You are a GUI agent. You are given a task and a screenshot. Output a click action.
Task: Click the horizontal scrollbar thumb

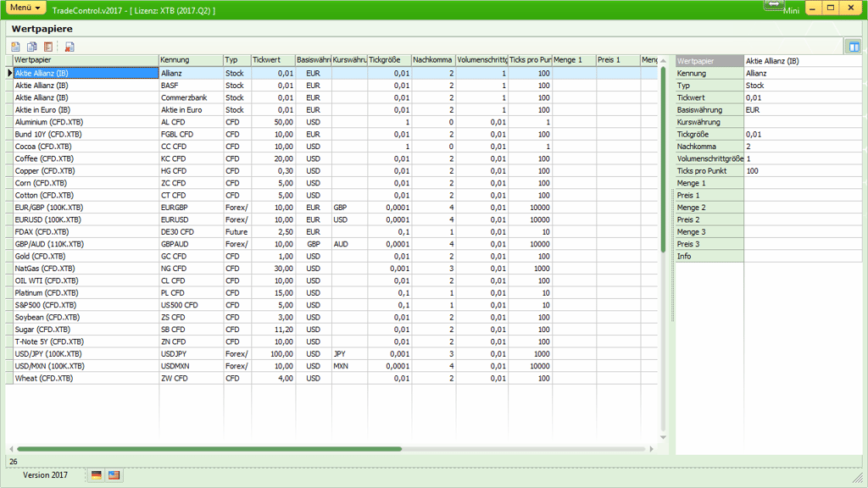click(x=209, y=449)
